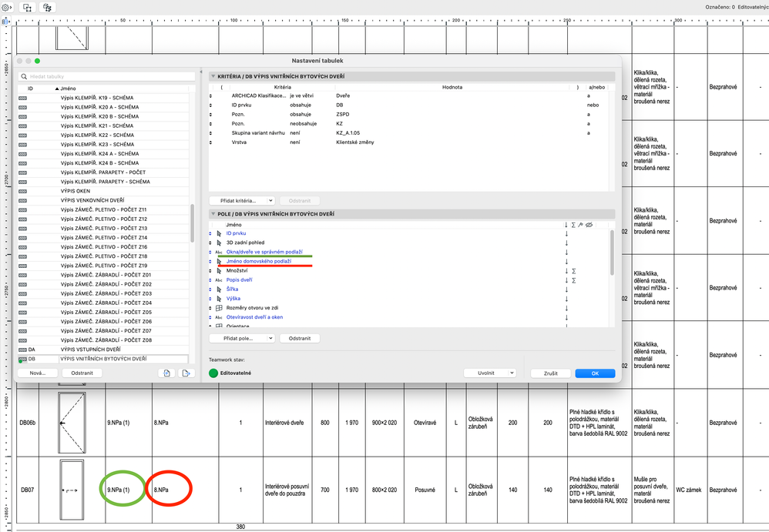Open the Přidat pole dropdown

pyautogui.click(x=242, y=339)
